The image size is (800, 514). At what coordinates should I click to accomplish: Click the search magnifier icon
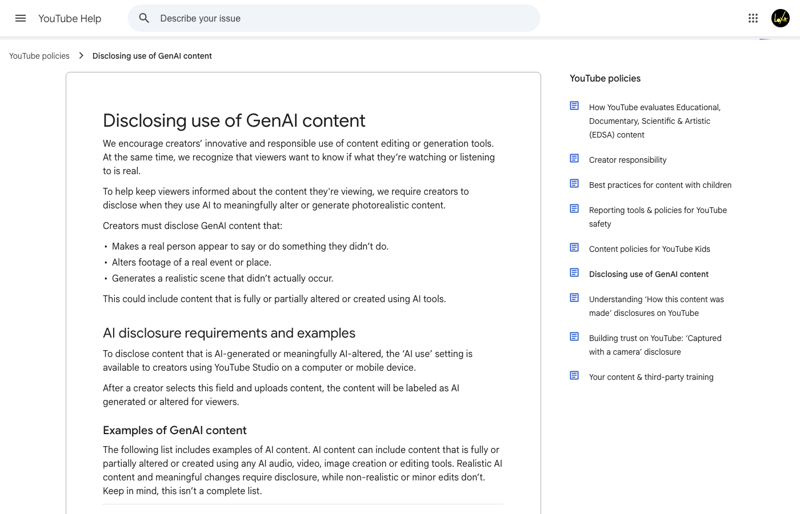(144, 18)
